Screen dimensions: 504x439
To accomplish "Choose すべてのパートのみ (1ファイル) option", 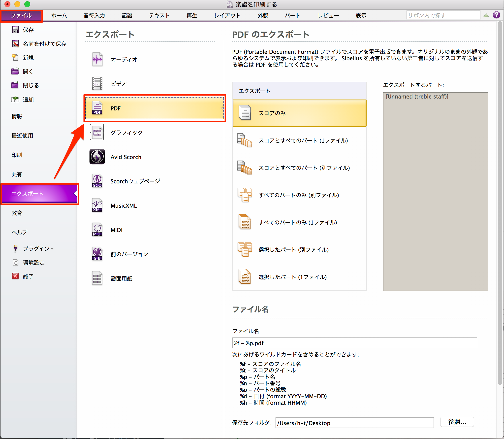I will point(300,222).
